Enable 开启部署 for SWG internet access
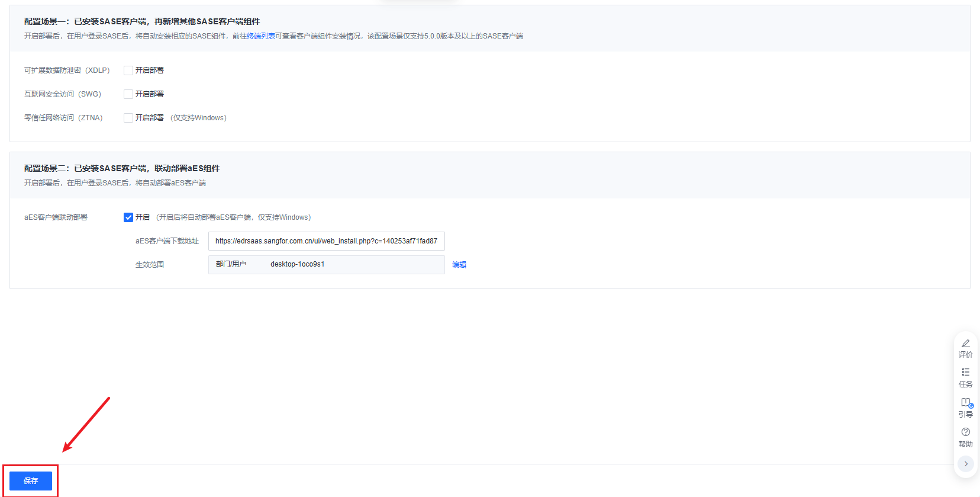This screenshot has height=497, width=980. (x=128, y=94)
